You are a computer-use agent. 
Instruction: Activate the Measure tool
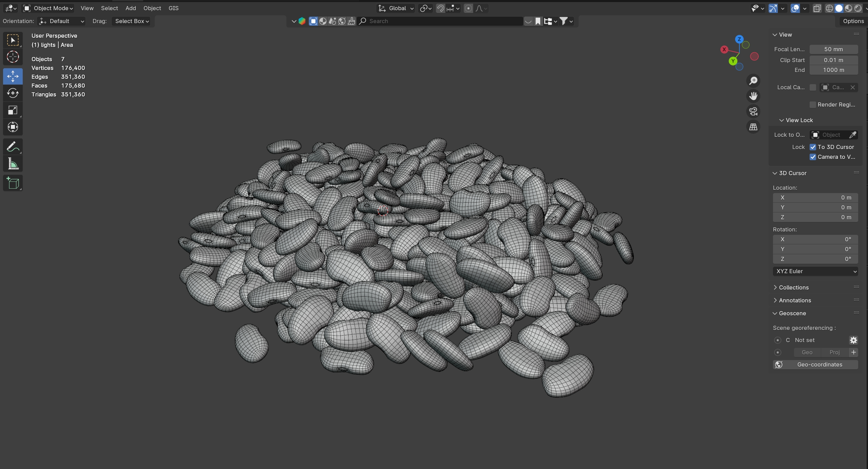coord(13,164)
